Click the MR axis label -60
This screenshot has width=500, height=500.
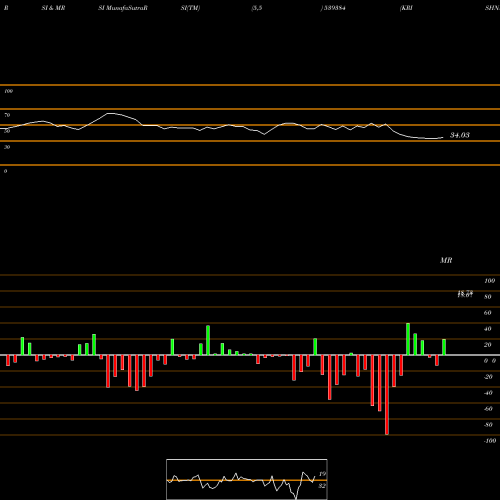coord(488,409)
